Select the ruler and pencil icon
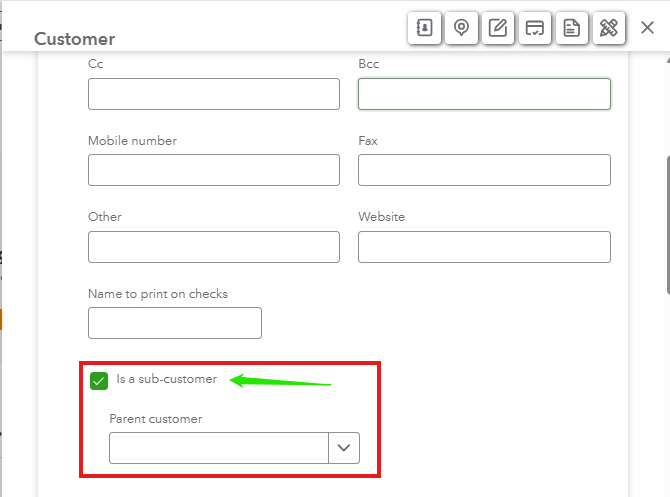Screen dimensions: 670x497 609,28
